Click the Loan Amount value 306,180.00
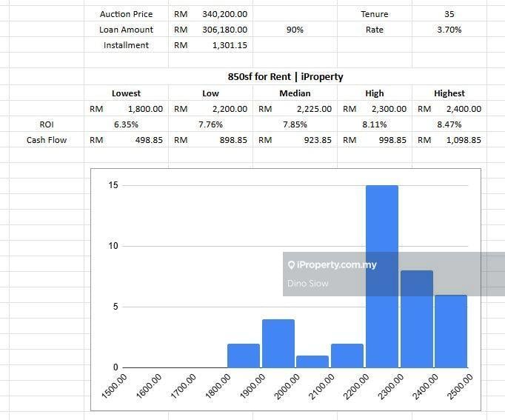This screenshot has width=505, height=420. click(224, 30)
